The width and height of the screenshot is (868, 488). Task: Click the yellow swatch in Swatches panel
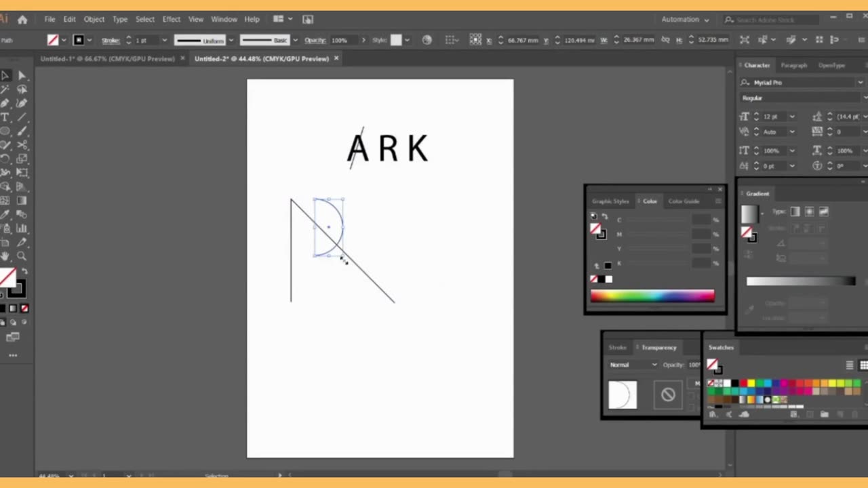click(751, 384)
